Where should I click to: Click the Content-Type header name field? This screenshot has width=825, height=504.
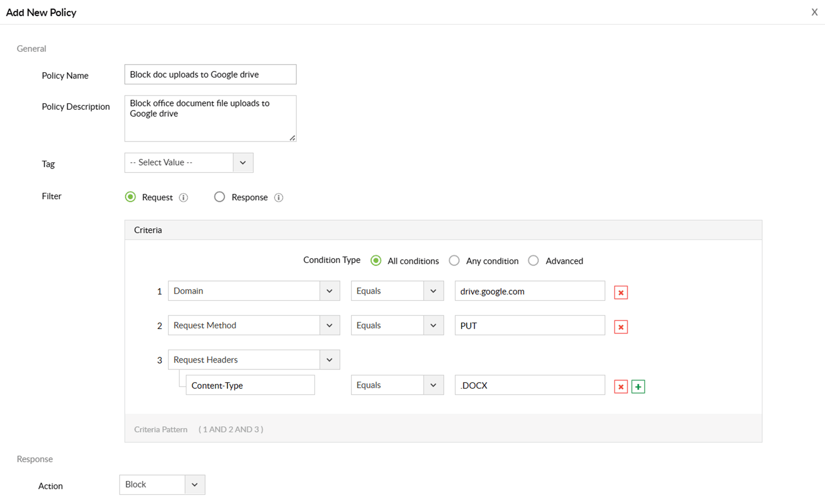pyautogui.click(x=250, y=386)
